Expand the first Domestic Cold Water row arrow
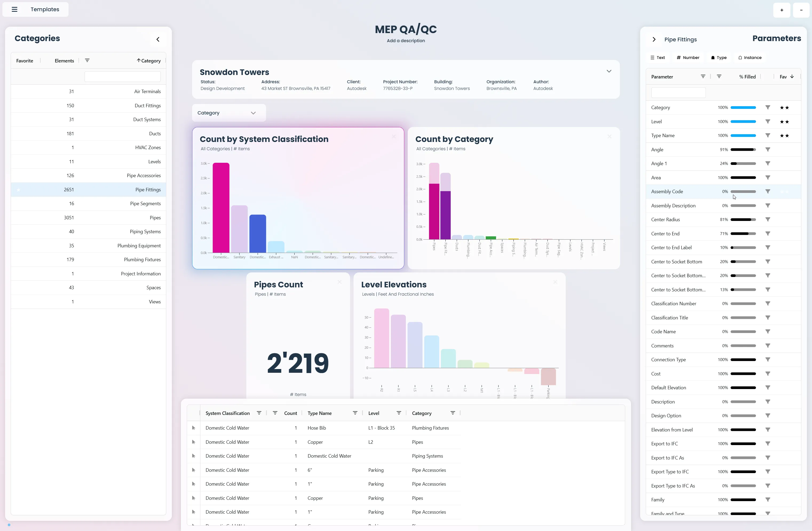This screenshot has width=812, height=531. click(x=193, y=428)
